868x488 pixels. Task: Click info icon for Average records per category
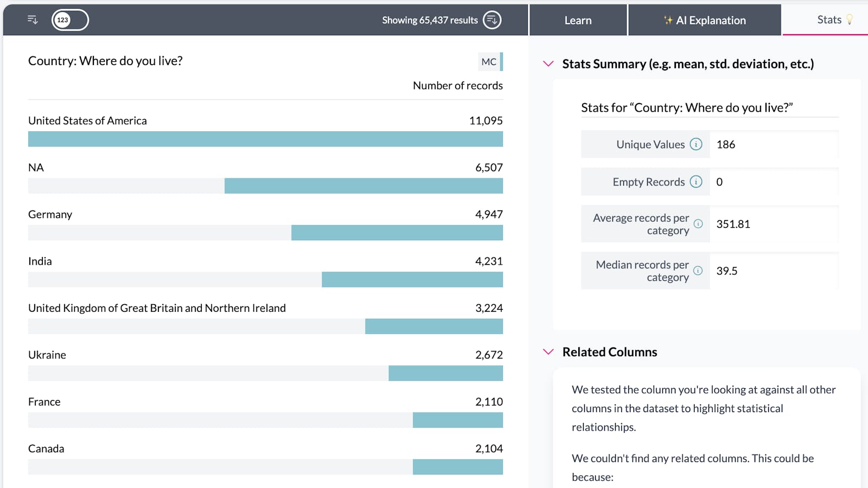(698, 224)
